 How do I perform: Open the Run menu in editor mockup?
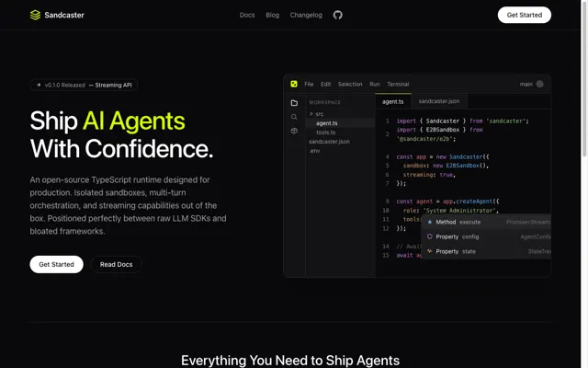coord(374,84)
